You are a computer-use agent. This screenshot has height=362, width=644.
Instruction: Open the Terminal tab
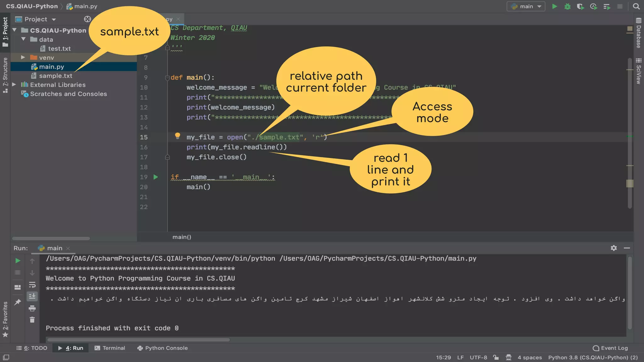point(110,348)
